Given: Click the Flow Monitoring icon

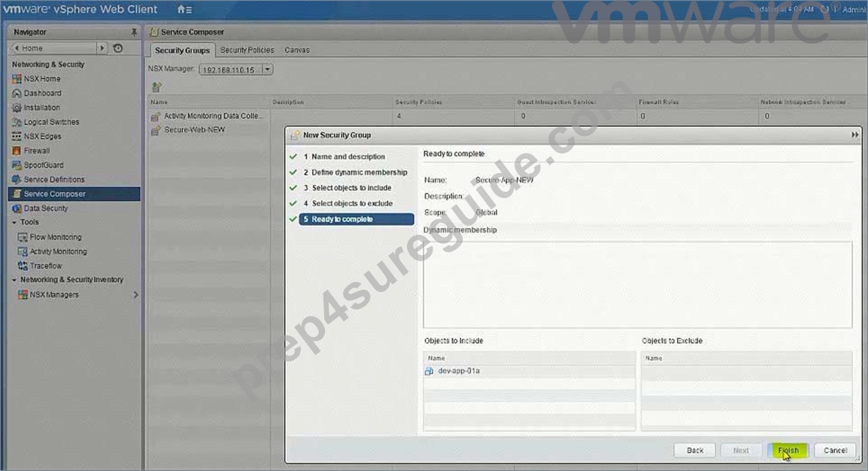Looking at the screenshot, I should [23, 237].
